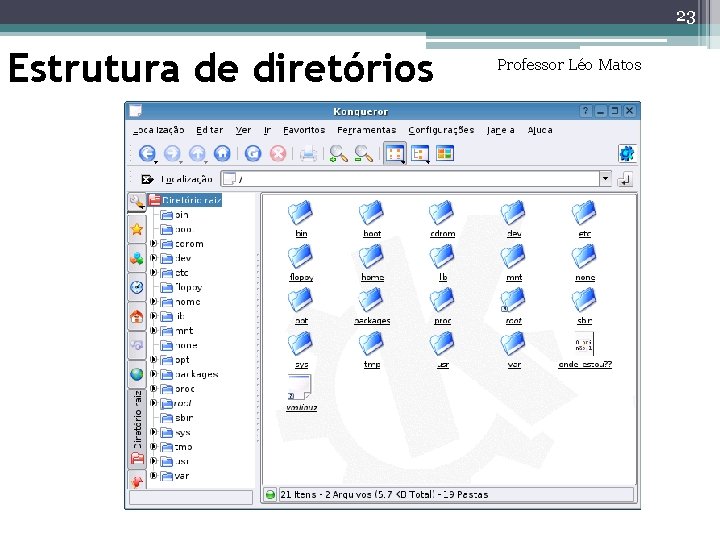This screenshot has height=540, width=720.
Task: Open the Janela menu
Action: click(x=501, y=130)
